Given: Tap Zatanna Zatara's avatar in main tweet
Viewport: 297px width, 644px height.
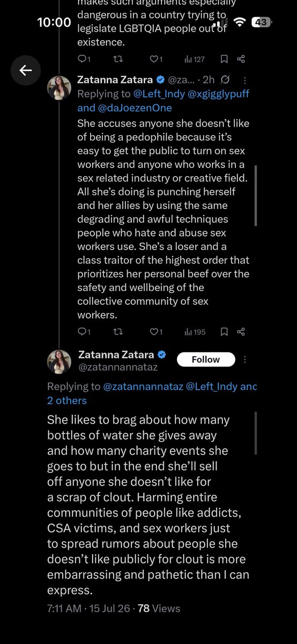Looking at the screenshot, I should click(x=59, y=362).
